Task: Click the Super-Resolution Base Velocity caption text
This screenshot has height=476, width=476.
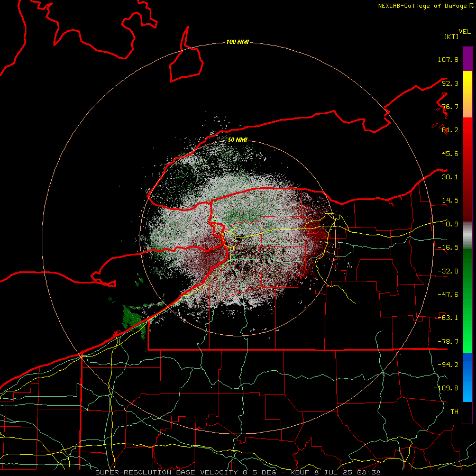Action: pyautogui.click(x=237, y=472)
